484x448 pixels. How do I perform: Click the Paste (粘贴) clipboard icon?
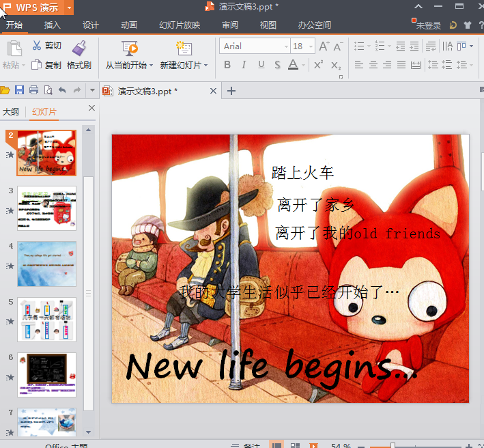[14, 48]
